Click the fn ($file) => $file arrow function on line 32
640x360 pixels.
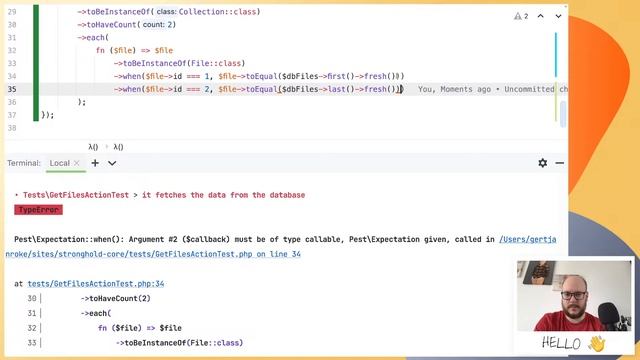(134, 51)
